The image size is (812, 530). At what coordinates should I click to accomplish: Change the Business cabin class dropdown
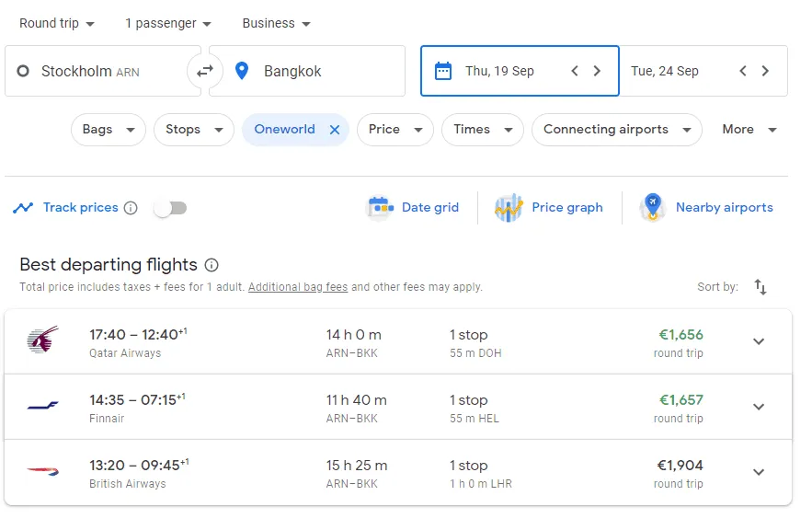click(x=277, y=23)
